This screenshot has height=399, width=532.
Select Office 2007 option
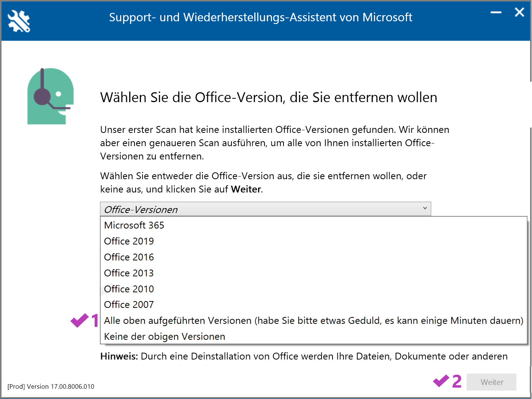click(x=129, y=304)
